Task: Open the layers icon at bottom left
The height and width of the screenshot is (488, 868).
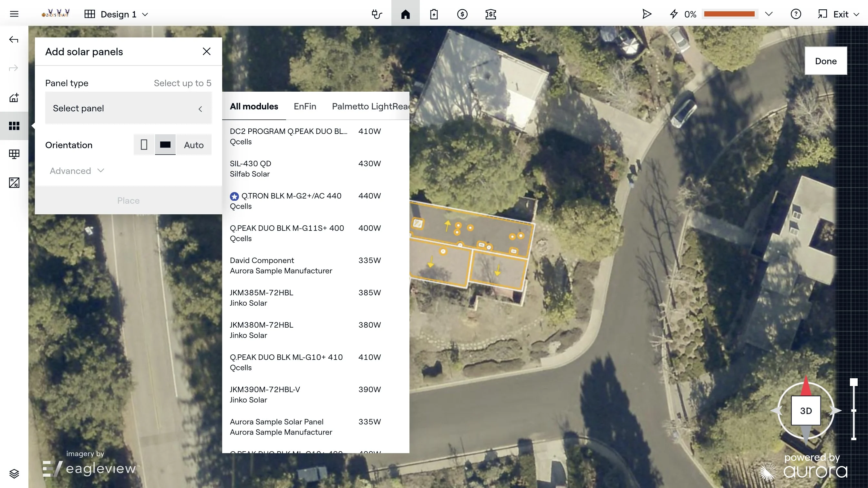Action: click(x=14, y=473)
